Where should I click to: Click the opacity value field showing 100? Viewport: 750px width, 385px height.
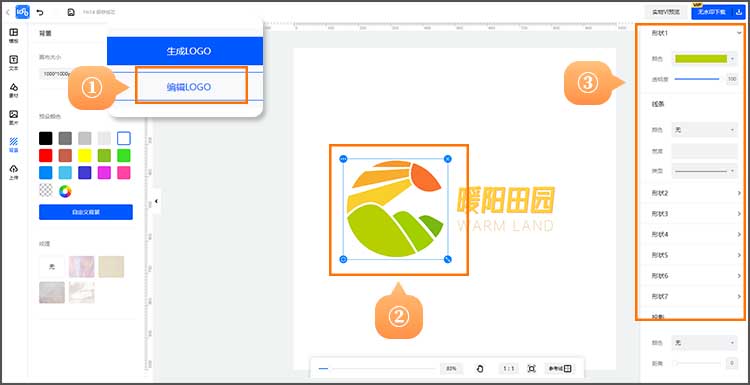pyautogui.click(x=732, y=79)
